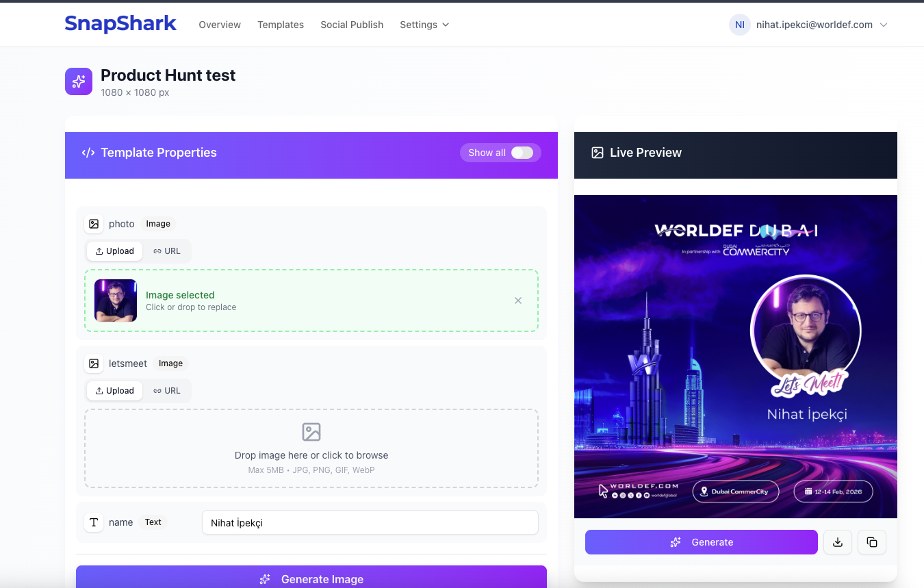Select URL tab for letsmeet field
924x588 pixels.
[x=167, y=391]
